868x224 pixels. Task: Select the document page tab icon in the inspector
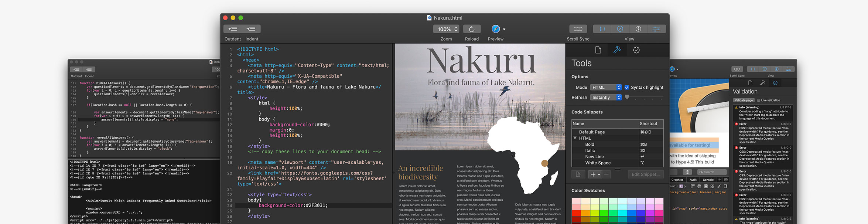pos(598,50)
